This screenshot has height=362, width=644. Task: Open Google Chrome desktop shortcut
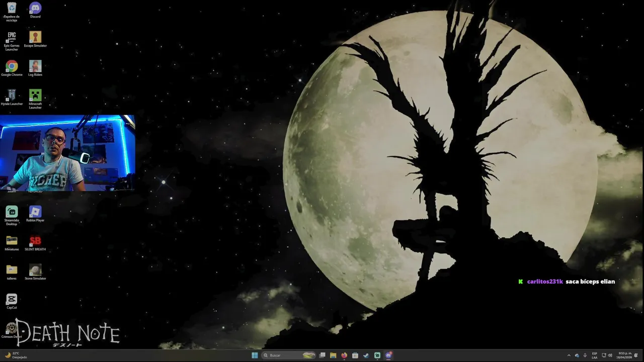[x=12, y=68]
